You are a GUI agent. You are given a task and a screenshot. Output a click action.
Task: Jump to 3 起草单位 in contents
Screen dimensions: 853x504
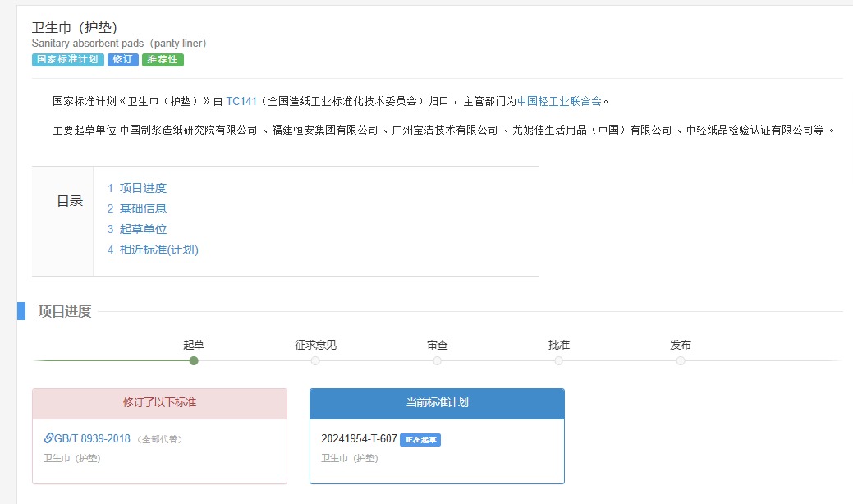click(x=136, y=230)
